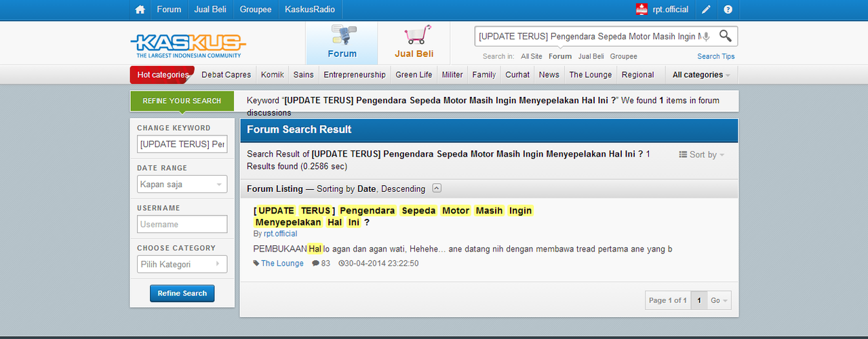Open The Lounge category in the navigation bar

tap(591, 75)
